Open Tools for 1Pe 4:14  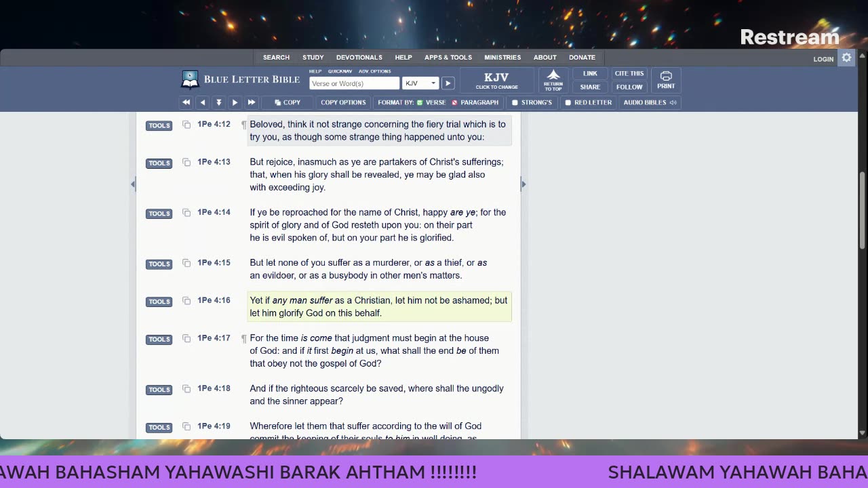pos(159,213)
